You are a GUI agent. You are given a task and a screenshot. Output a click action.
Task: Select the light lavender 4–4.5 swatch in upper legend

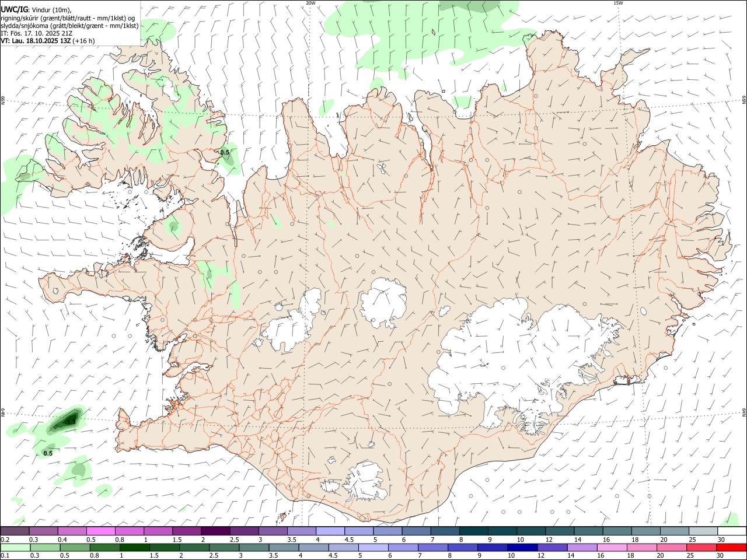coord(330,531)
